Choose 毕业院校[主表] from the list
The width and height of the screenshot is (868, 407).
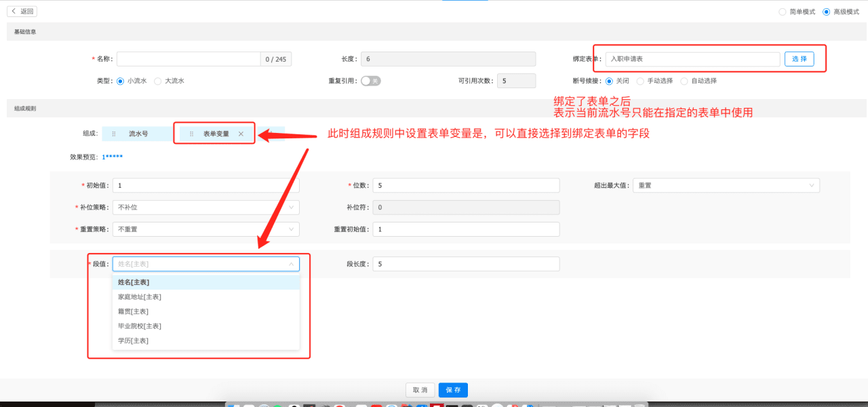pos(206,326)
